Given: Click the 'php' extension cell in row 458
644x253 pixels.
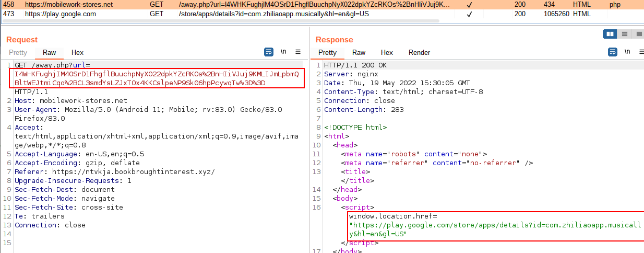Looking at the screenshot, I should coord(616,5).
